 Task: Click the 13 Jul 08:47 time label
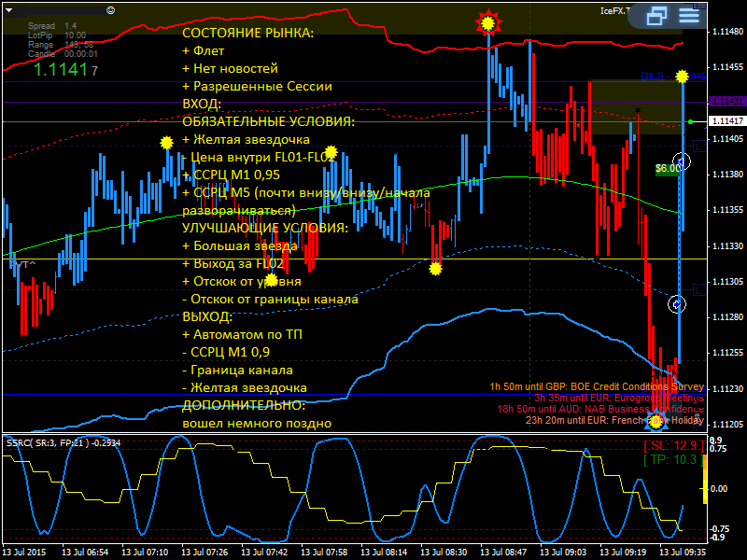pyautogui.click(x=504, y=552)
